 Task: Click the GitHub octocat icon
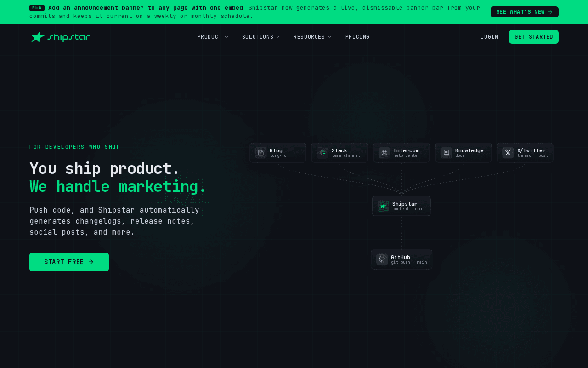pos(382,259)
